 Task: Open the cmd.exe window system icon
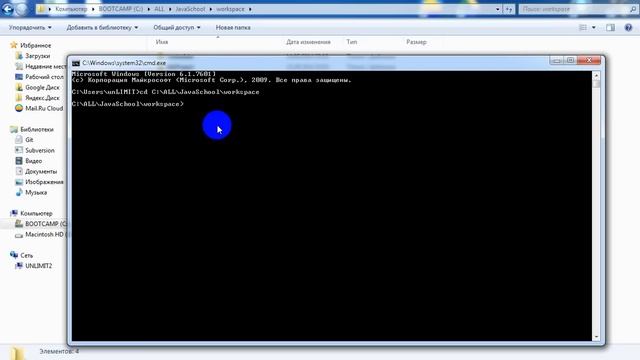coord(76,63)
